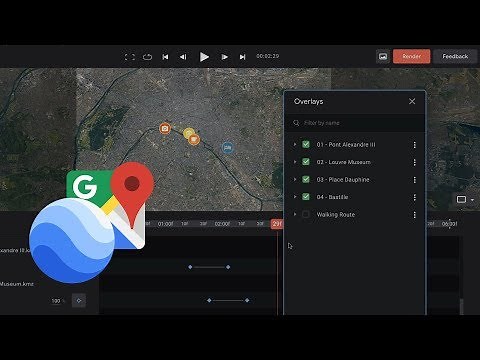Click the 01:00f ruler mark
480x360 pixels.
pos(165,224)
